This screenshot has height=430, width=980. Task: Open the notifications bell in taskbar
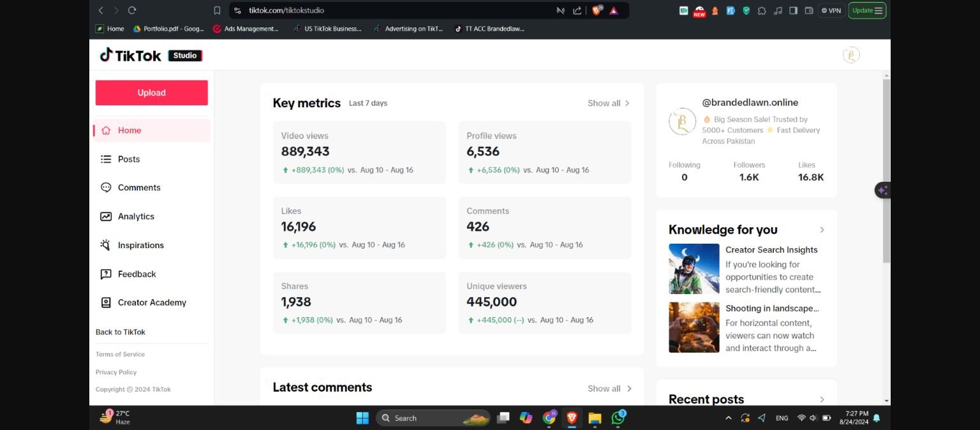pyautogui.click(x=877, y=418)
